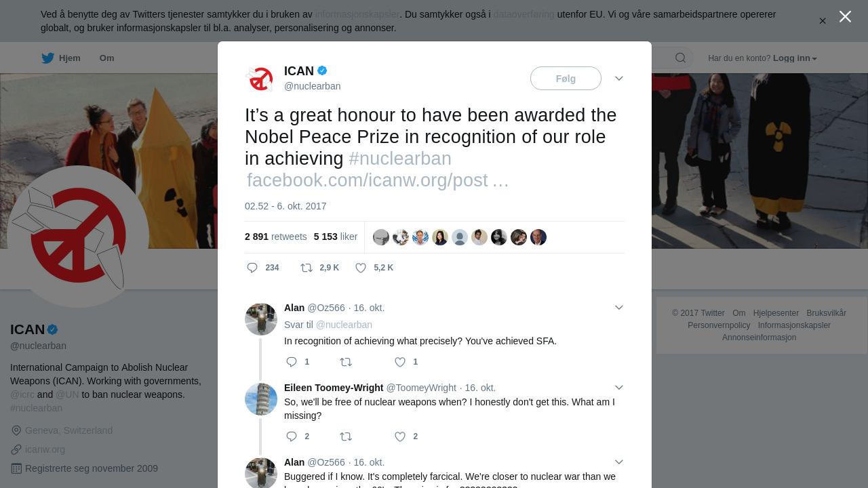Open more options chevron on ICAN's tweet
Image resolution: width=868 pixels, height=488 pixels.
619,79
